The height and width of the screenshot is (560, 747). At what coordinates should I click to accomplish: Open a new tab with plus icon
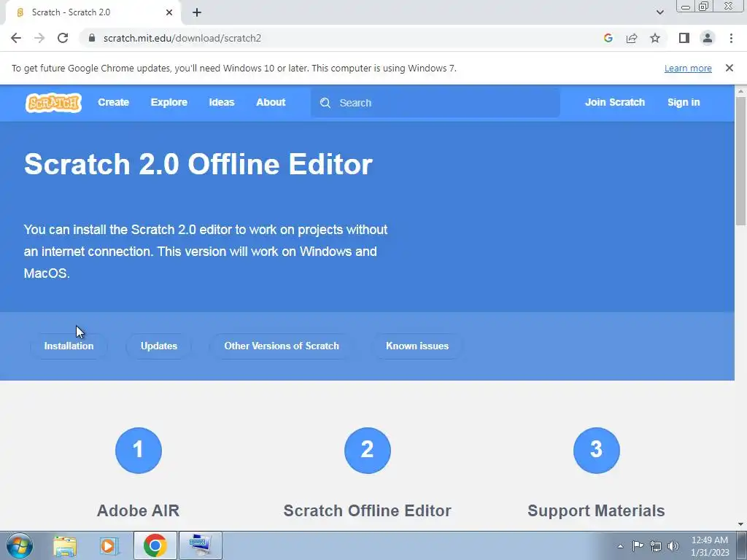197,12
